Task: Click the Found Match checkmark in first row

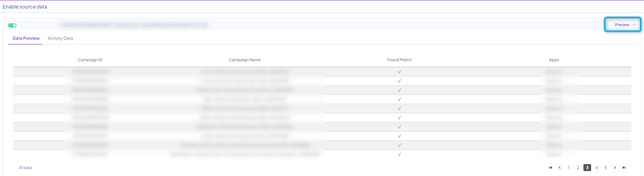Action: click(x=399, y=72)
